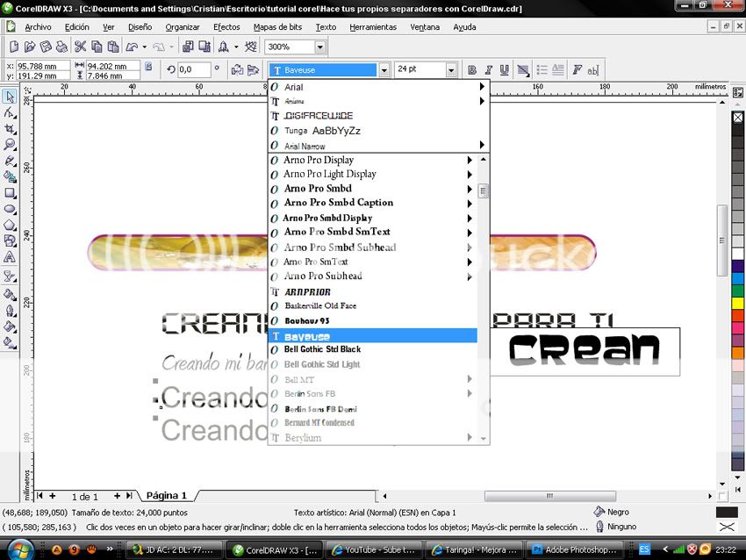The width and height of the screenshot is (746, 560).
Task: Open the font size dropdown
Action: 451,70
